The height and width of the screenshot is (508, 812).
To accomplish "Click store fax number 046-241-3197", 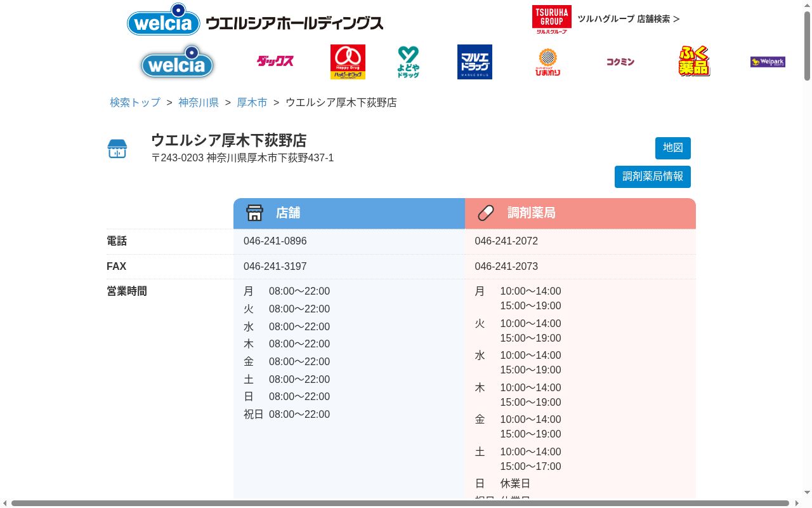I will 275,267.
